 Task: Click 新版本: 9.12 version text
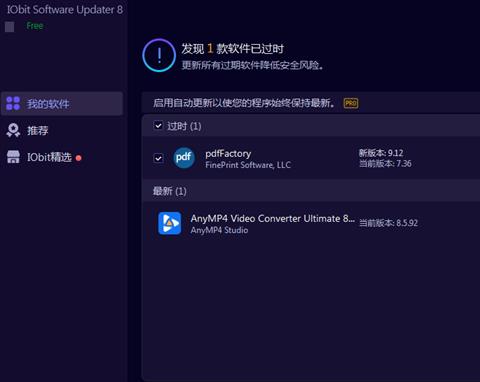point(381,153)
